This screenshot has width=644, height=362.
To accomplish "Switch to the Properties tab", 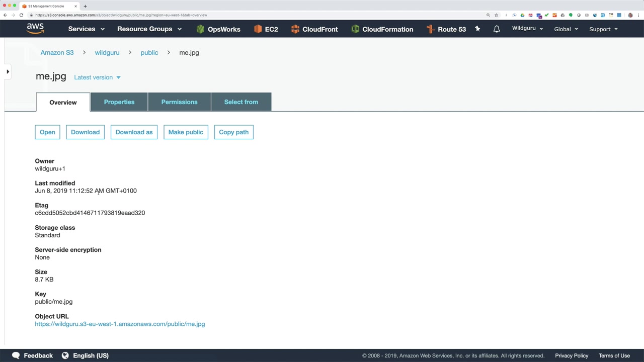I will pyautogui.click(x=119, y=102).
